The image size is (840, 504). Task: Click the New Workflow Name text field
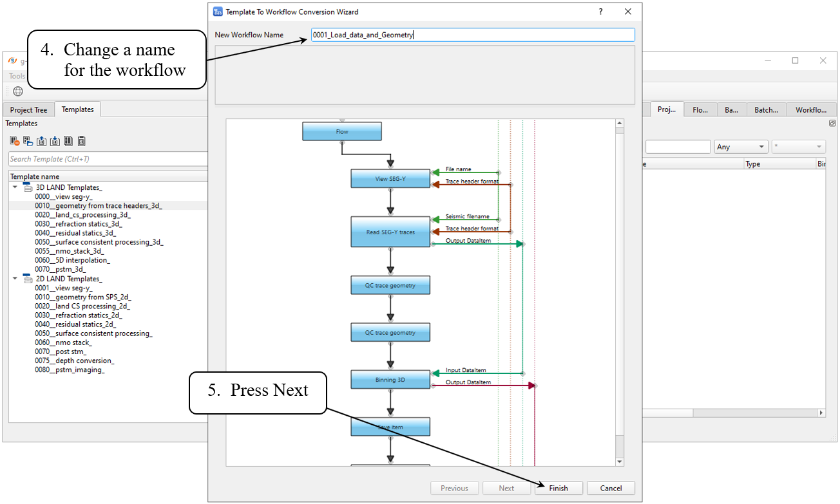point(472,35)
